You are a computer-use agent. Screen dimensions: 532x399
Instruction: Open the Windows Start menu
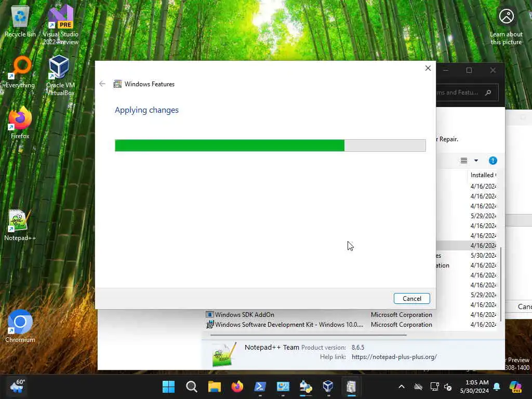point(168,387)
